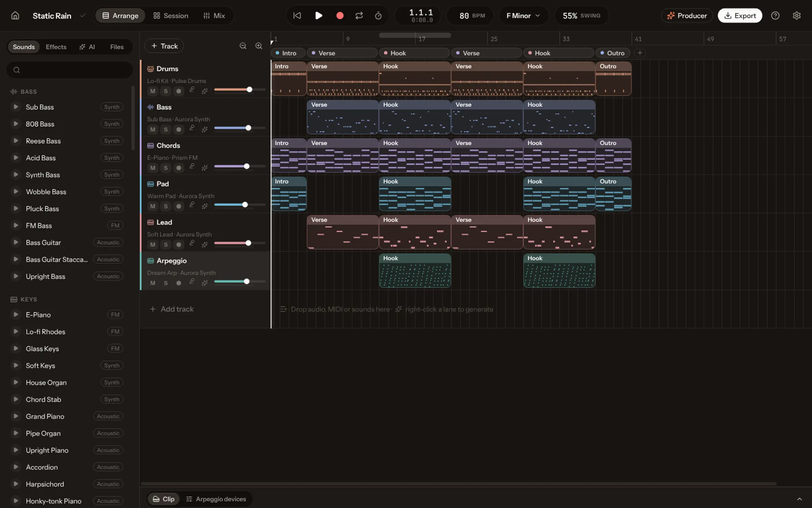812x508 pixels.
Task: Mute the Drums track
Action: pos(153,91)
